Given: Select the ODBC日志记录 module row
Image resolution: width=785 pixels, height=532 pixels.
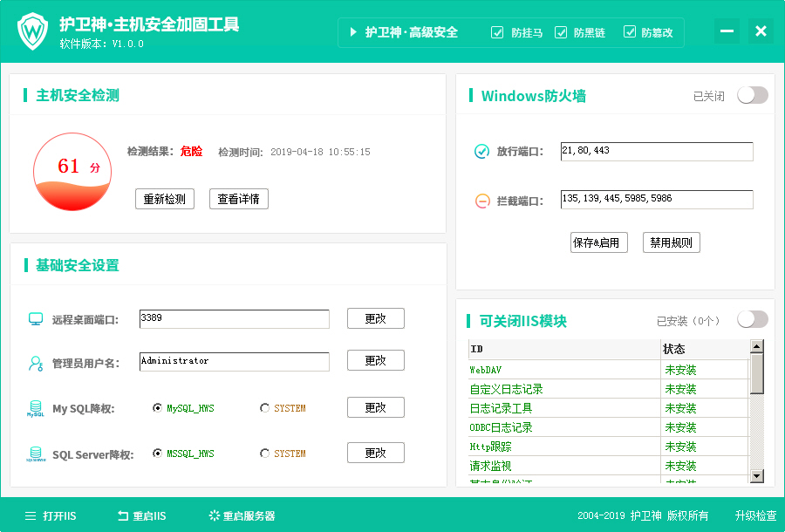Looking at the screenshot, I should 609,427.
